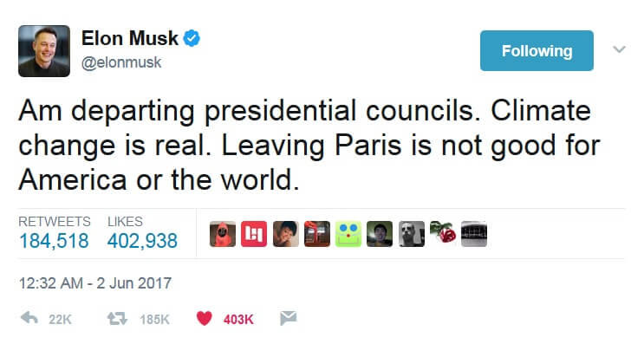Click the direct message envelope icon
644x344 pixels.
(289, 318)
